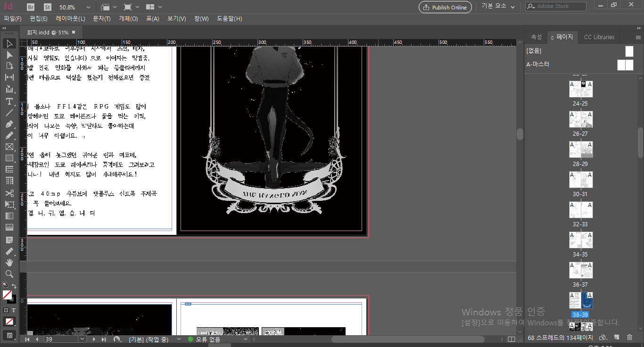Viewport: 644px width, 347px height.
Task: Delete selected pages with trash icon
Action: click(x=629, y=337)
